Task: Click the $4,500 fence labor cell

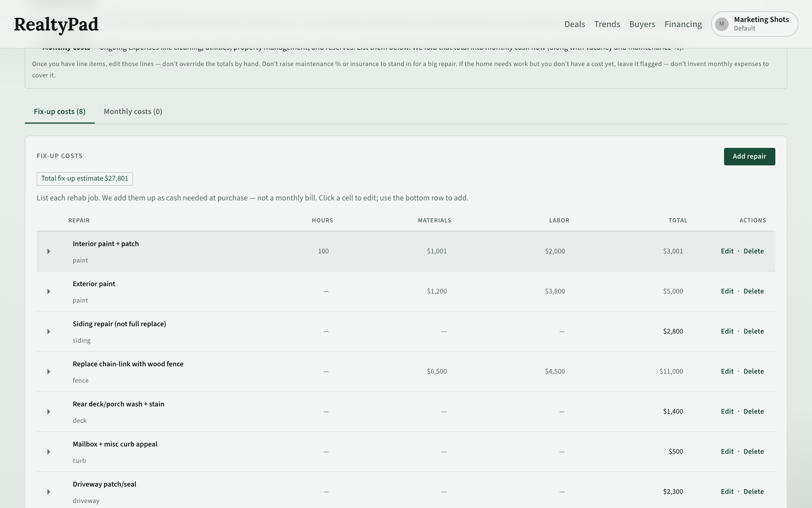Action: 555,371
